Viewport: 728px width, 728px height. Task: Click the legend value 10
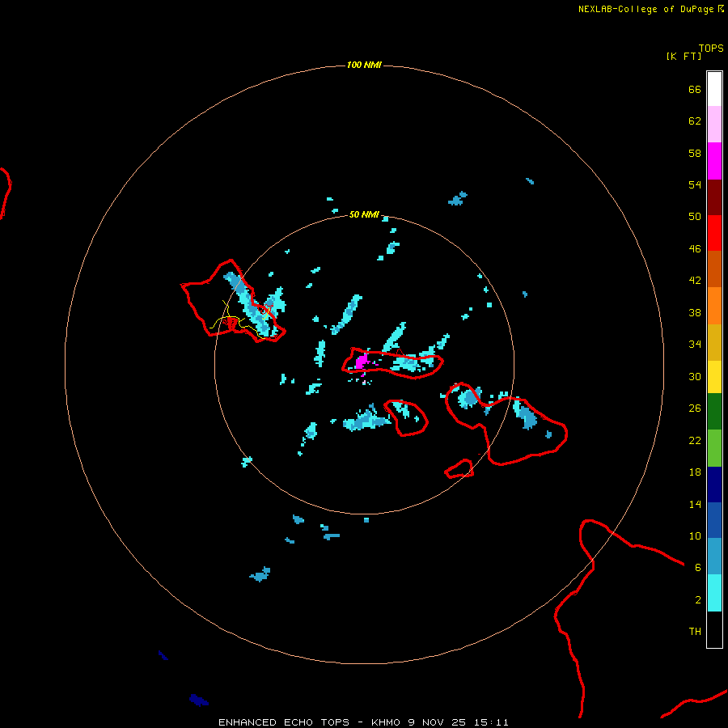pyautogui.click(x=695, y=536)
